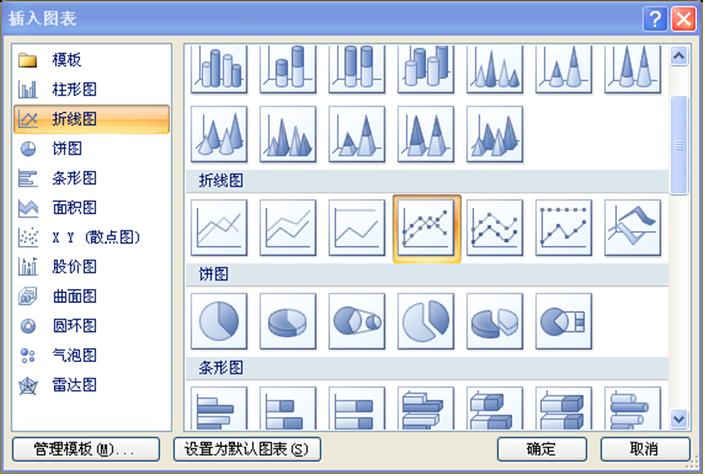Screen dimensions: 705x476
Task: Choose the 100% stacked bar chart
Action: [x=357, y=408]
